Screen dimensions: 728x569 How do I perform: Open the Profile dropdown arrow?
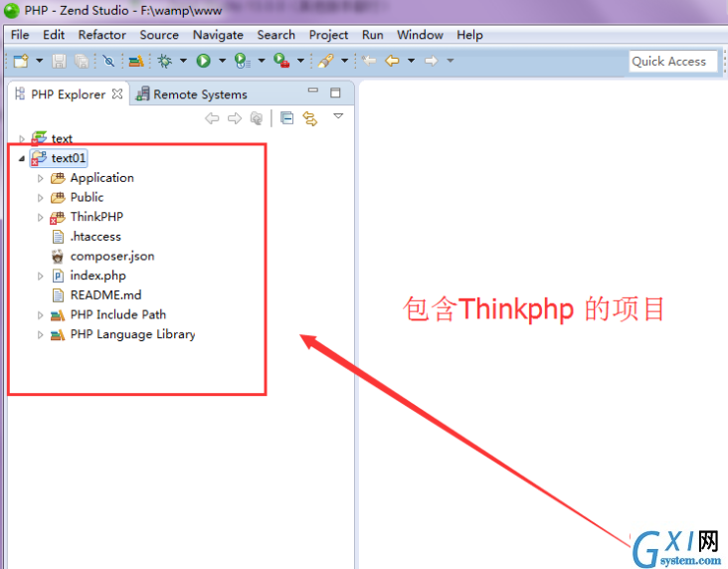tap(262, 61)
